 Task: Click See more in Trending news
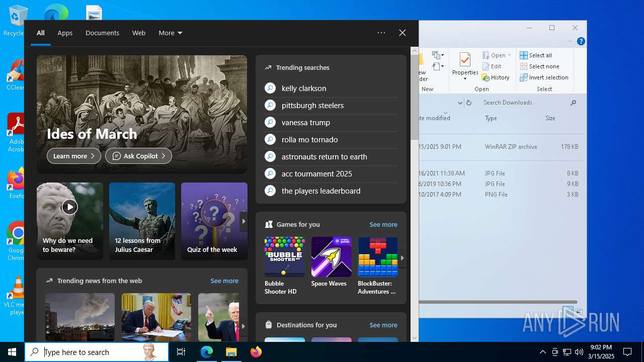(224, 281)
